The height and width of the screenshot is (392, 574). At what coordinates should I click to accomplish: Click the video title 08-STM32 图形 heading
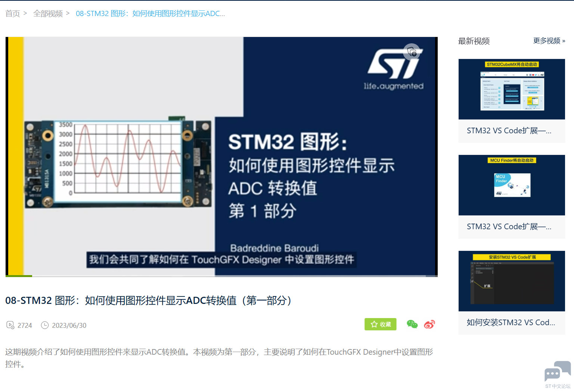(x=149, y=301)
